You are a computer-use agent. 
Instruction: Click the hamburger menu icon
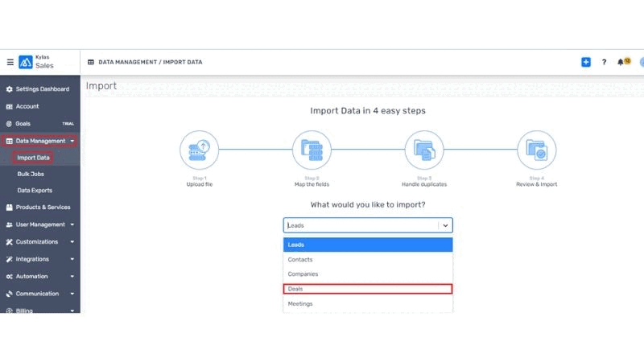click(10, 62)
